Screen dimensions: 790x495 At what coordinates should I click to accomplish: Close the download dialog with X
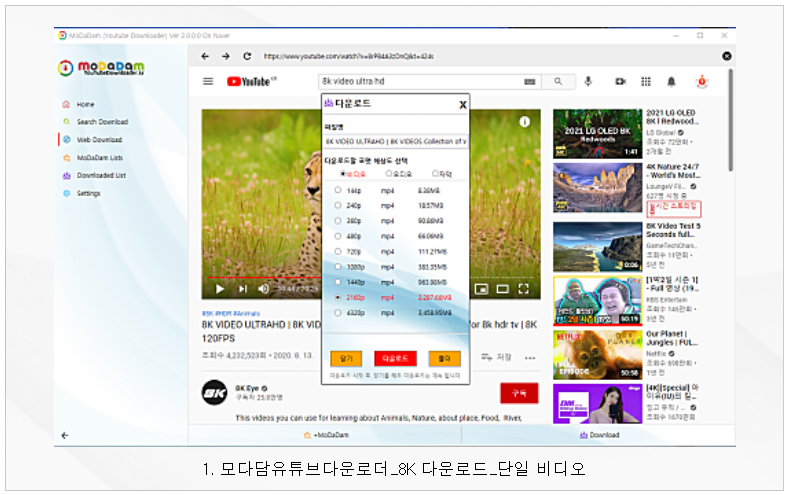463,104
